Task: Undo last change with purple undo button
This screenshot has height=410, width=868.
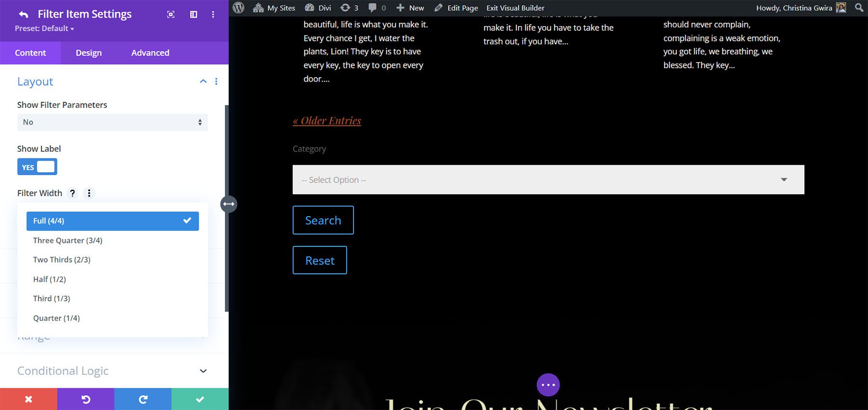Action: 85,399
